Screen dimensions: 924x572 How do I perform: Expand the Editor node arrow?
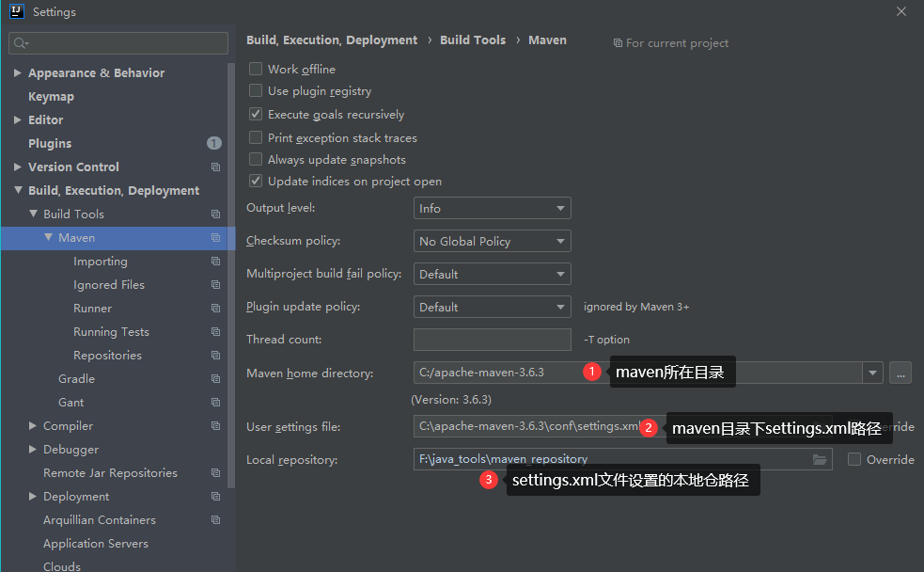[x=18, y=119]
